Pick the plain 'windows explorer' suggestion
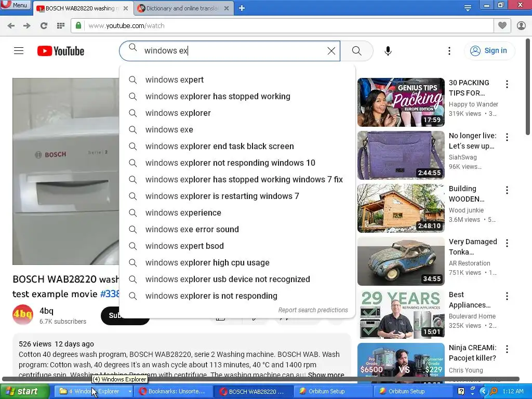The image size is (532, 399). pyautogui.click(x=237, y=113)
